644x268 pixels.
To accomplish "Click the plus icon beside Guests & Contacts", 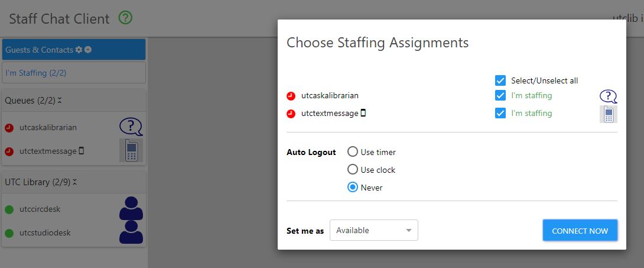I will 88,50.
